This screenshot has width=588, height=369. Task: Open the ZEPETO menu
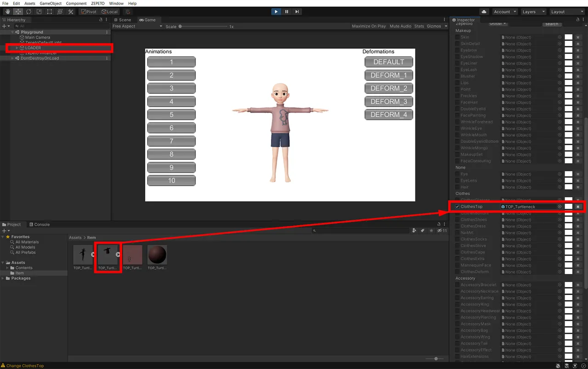(x=97, y=3)
